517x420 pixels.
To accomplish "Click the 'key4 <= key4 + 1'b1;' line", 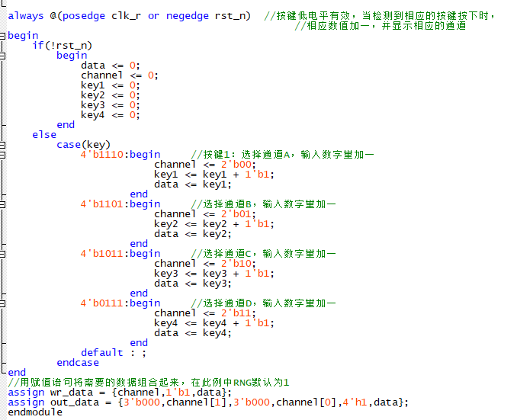I will coord(214,323).
